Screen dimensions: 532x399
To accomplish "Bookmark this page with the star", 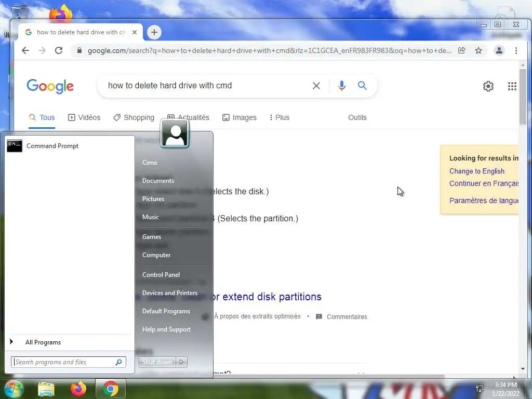I will [x=478, y=50].
